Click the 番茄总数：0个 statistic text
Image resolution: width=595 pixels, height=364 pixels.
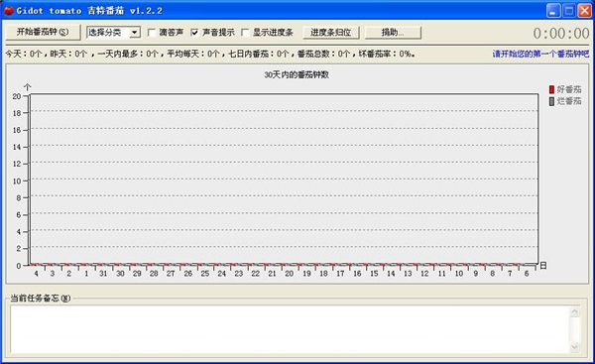pyautogui.click(x=323, y=54)
